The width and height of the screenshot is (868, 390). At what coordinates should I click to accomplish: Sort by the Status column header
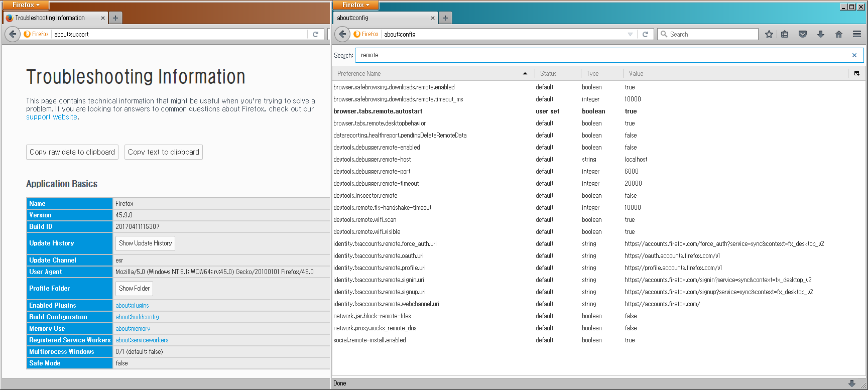coord(557,73)
